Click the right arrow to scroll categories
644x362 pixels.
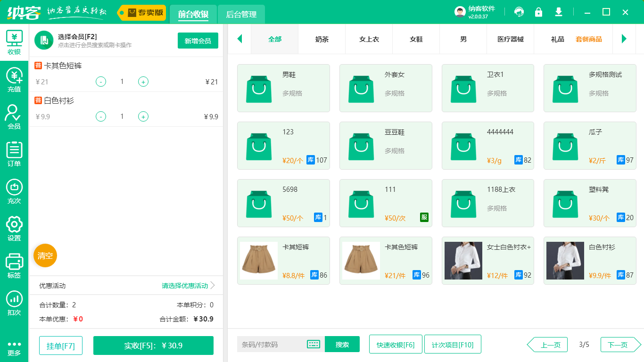pos(625,39)
